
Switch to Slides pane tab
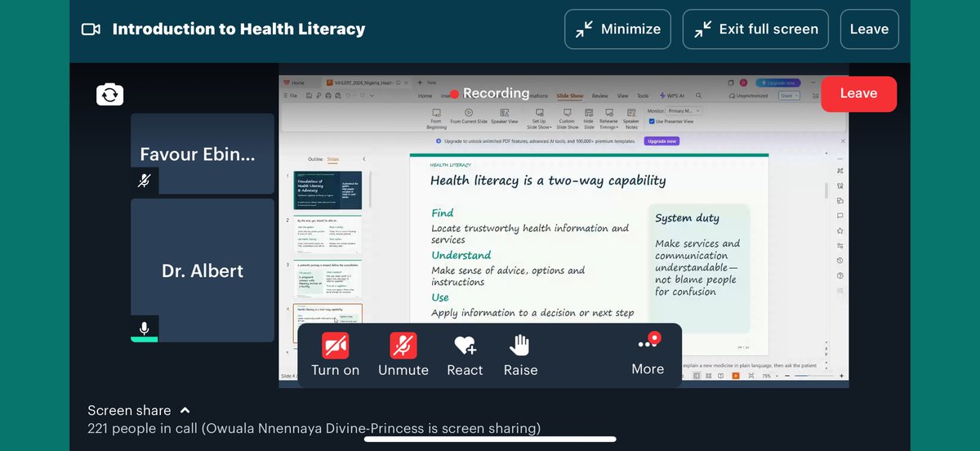click(333, 159)
